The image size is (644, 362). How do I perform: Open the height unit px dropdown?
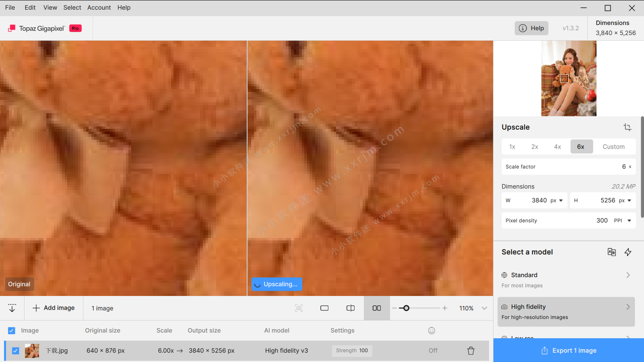coord(625,201)
